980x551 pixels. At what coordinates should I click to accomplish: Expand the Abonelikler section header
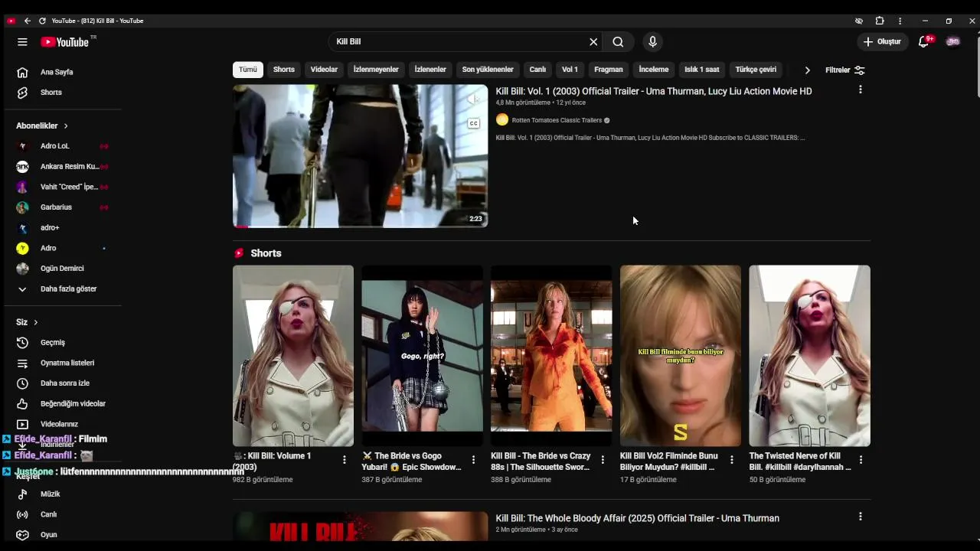pyautogui.click(x=42, y=126)
